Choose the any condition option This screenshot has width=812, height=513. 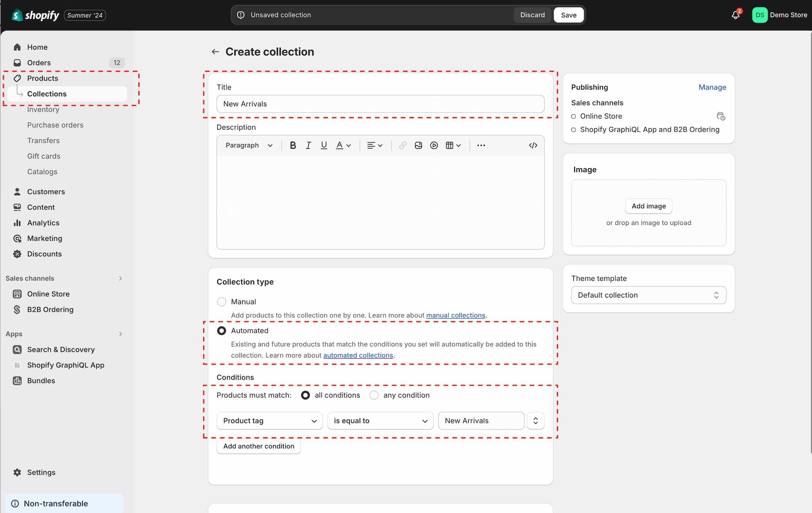(374, 395)
